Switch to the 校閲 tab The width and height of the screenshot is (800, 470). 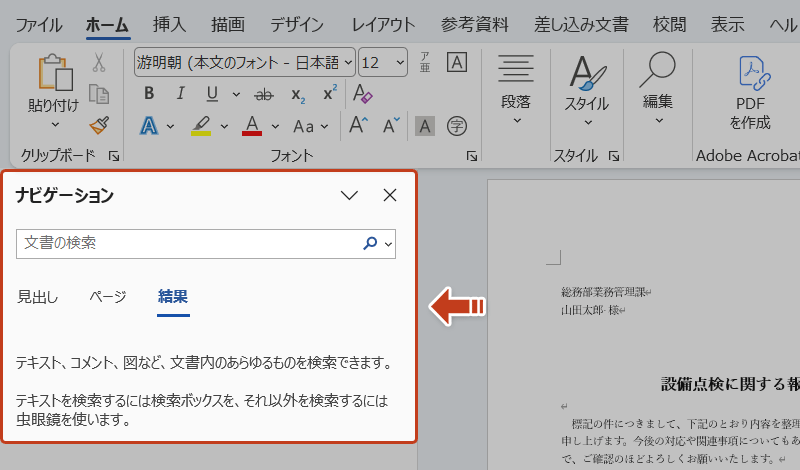(x=669, y=24)
